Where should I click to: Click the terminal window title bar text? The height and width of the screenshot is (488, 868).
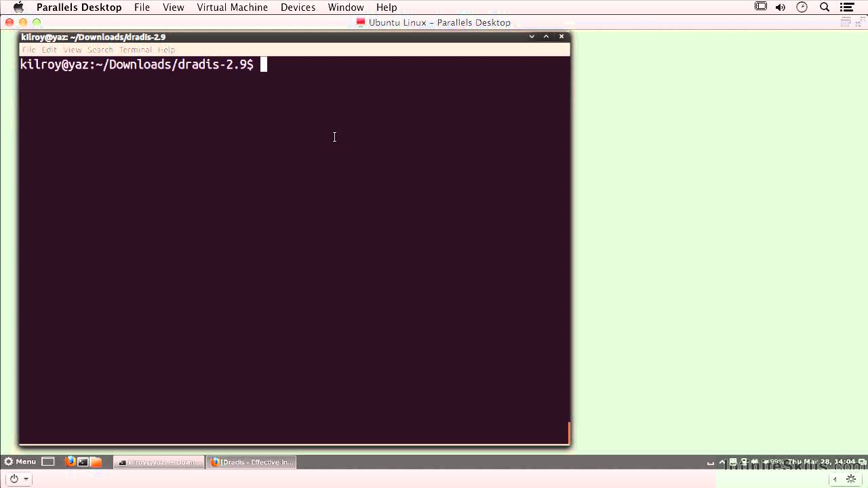[x=93, y=37]
